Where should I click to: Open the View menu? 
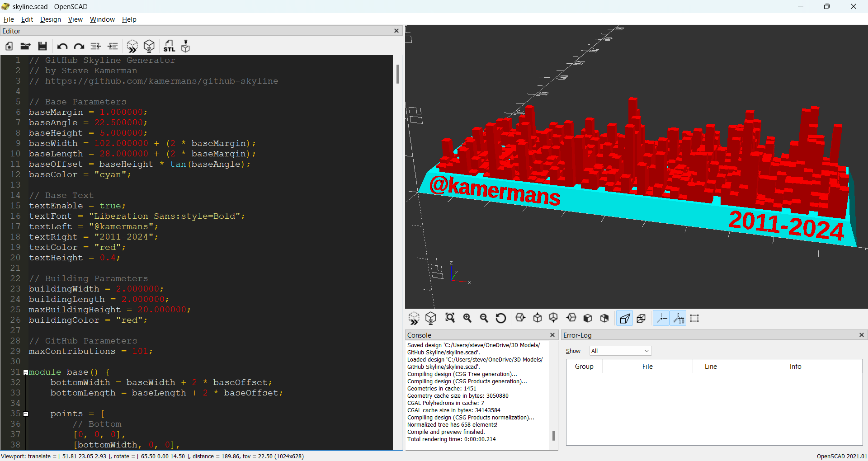click(x=75, y=19)
